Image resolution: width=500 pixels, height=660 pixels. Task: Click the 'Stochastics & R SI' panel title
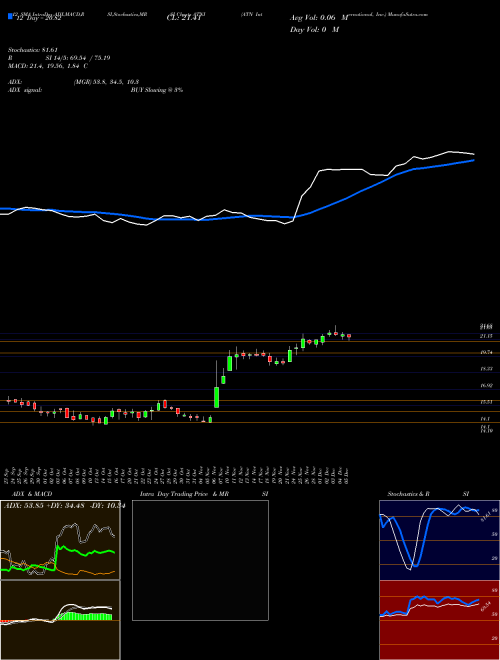pyautogui.click(x=428, y=494)
